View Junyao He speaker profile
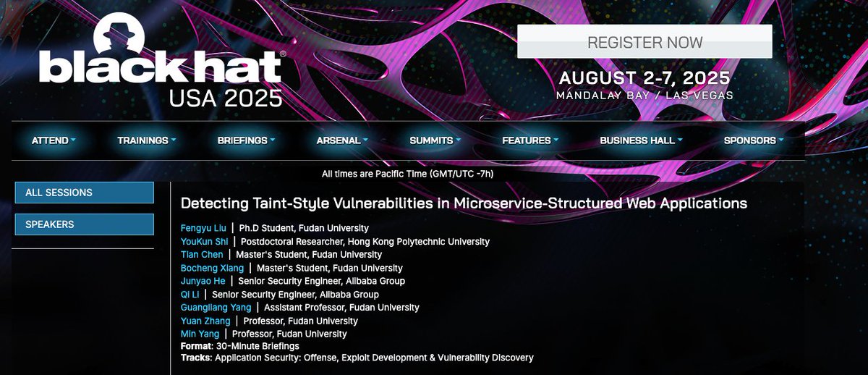 click(x=203, y=281)
